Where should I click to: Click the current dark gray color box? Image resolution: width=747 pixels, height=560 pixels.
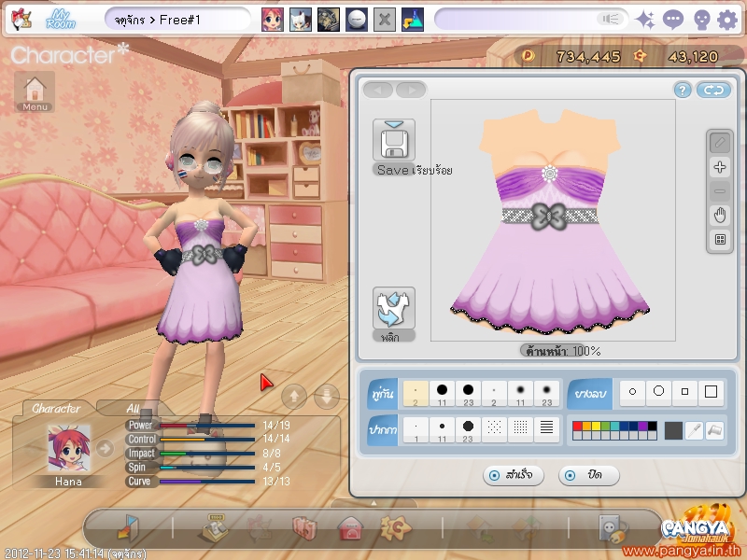[673, 430]
